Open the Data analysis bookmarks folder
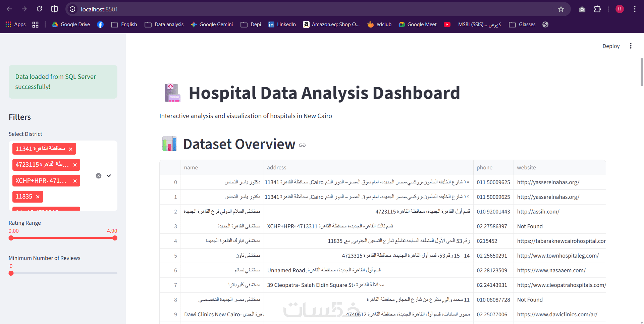 click(164, 24)
